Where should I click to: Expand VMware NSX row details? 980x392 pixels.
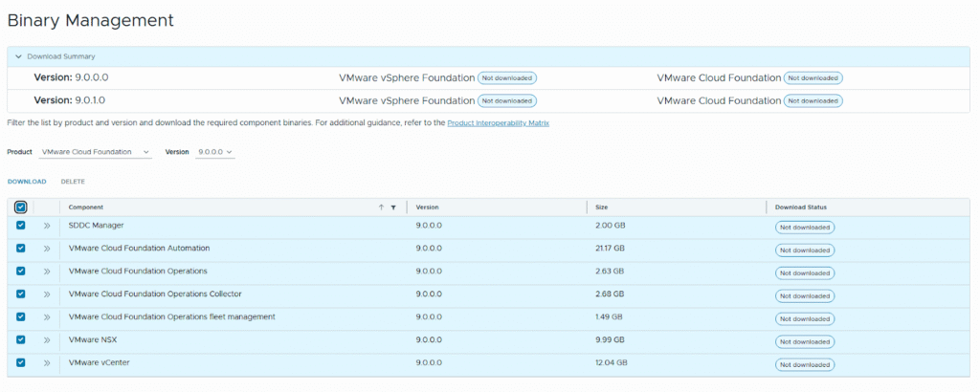(46, 340)
